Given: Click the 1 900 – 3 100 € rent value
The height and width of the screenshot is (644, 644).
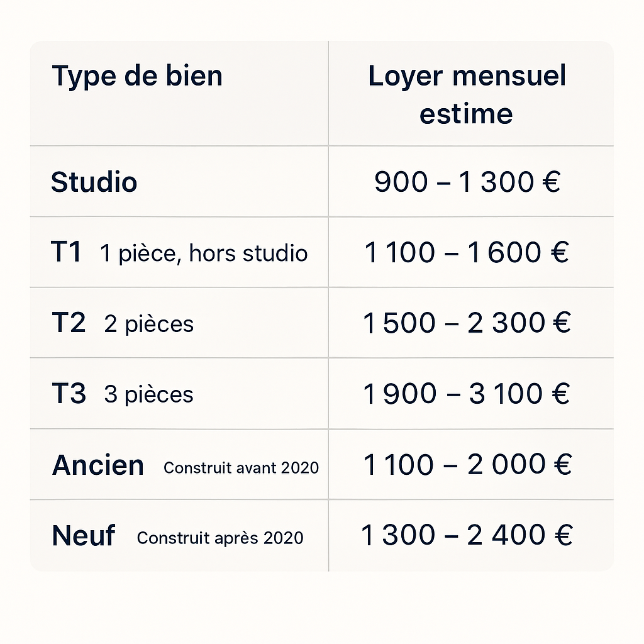Looking at the screenshot, I should (467, 394).
